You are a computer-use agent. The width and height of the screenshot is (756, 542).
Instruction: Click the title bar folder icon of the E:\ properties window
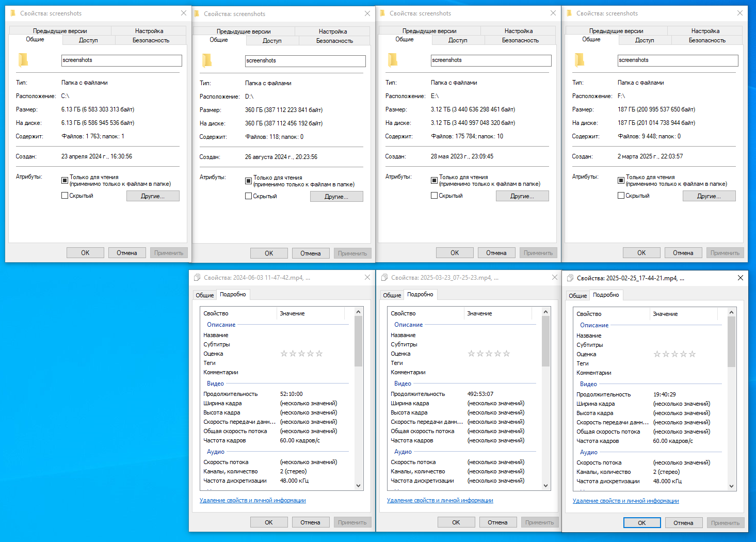pyautogui.click(x=382, y=13)
